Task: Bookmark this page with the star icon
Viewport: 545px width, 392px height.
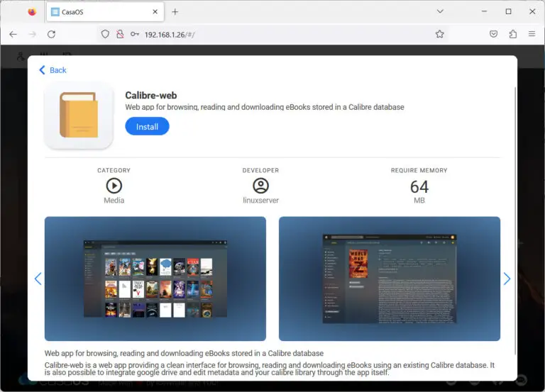Action: tap(439, 34)
